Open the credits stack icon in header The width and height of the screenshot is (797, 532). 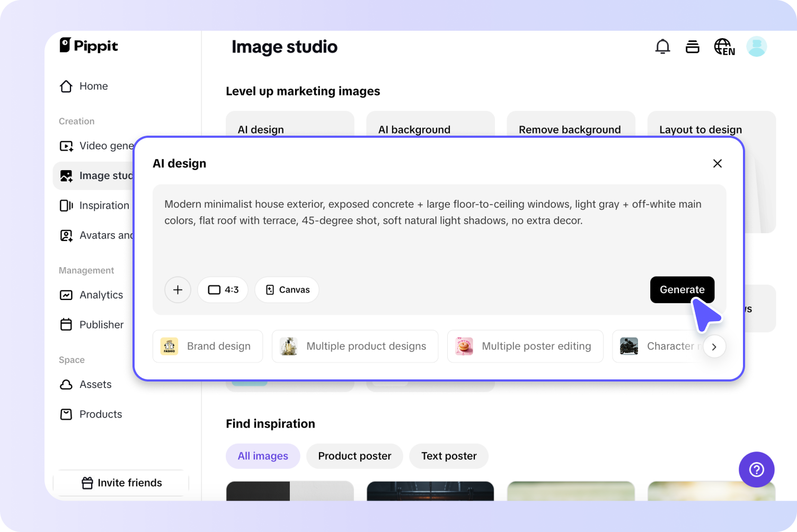692,47
